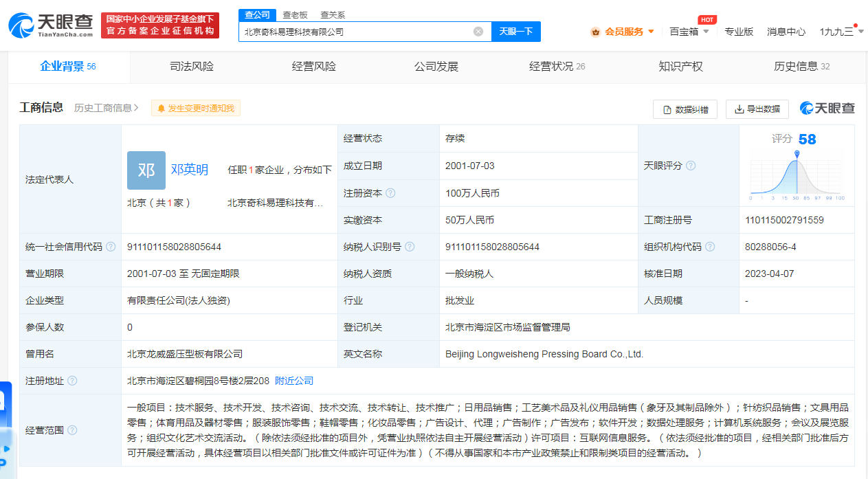Open the 公司发展 tab
This screenshot has width=868, height=479.
point(436,67)
